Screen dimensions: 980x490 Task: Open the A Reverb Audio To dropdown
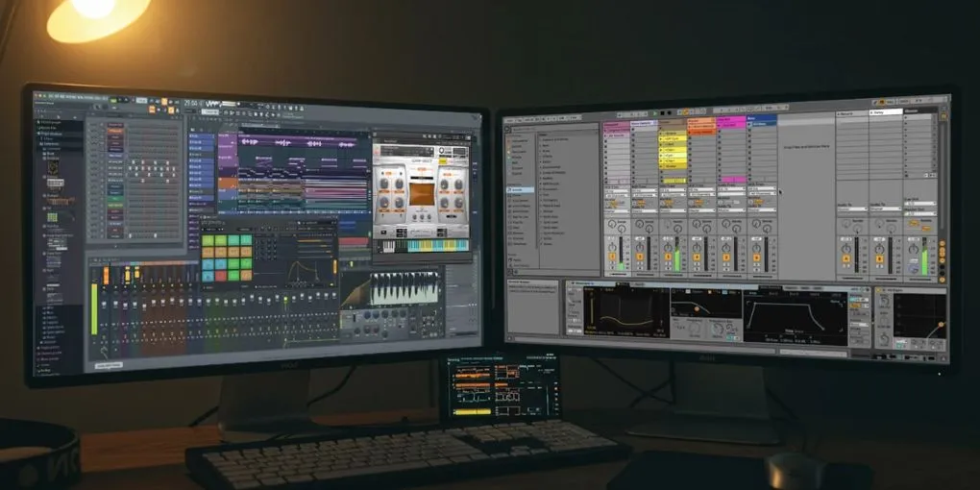click(852, 208)
